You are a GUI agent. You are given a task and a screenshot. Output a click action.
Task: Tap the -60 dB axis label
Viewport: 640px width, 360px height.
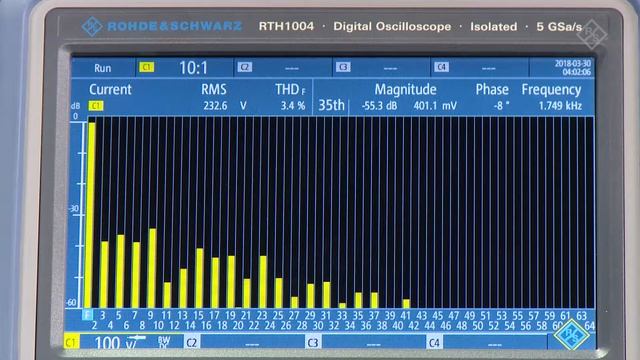[x=71, y=302]
